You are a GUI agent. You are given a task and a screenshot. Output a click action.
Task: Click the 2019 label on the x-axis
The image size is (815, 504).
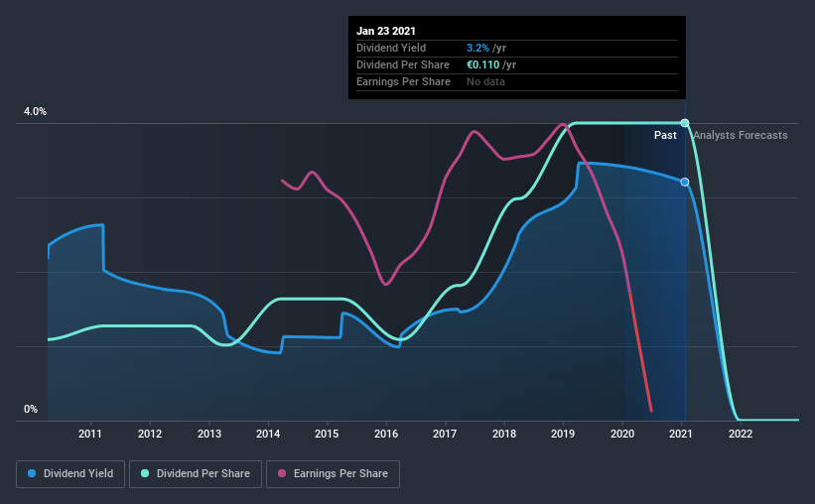tap(563, 434)
